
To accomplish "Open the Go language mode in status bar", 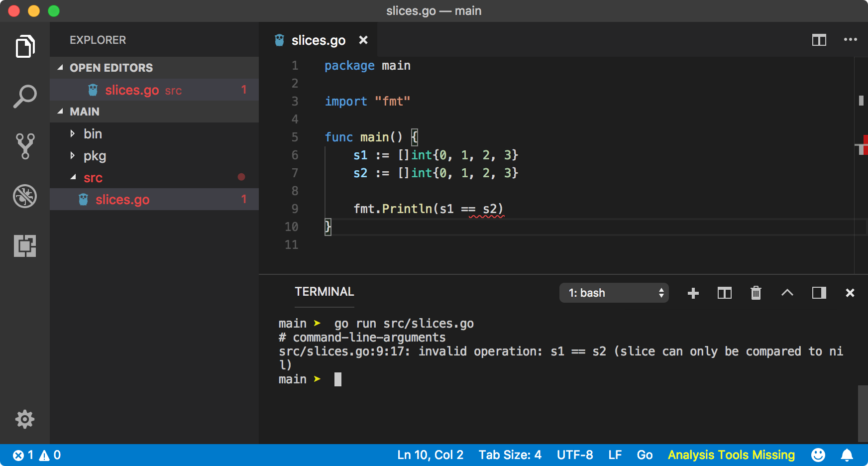I will coord(645,455).
